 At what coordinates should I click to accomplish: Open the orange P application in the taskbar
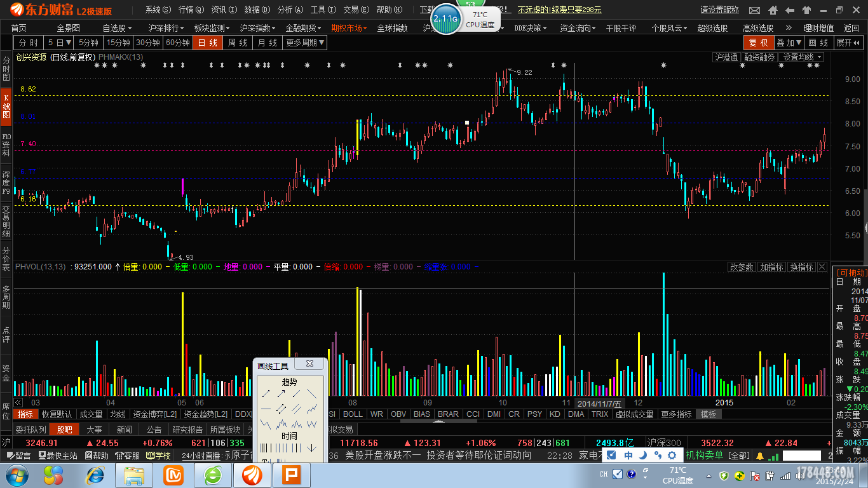pyautogui.click(x=292, y=475)
